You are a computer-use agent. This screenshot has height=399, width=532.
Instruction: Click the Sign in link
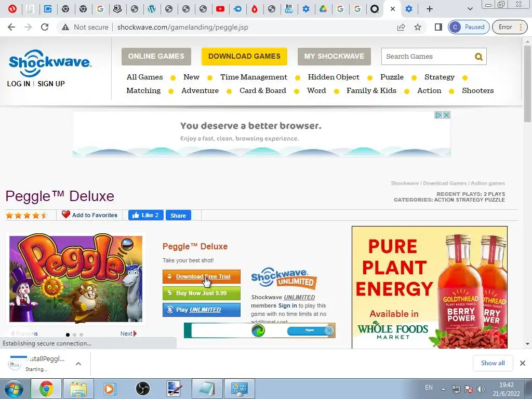pyautogui.click(x=287, y=305)
